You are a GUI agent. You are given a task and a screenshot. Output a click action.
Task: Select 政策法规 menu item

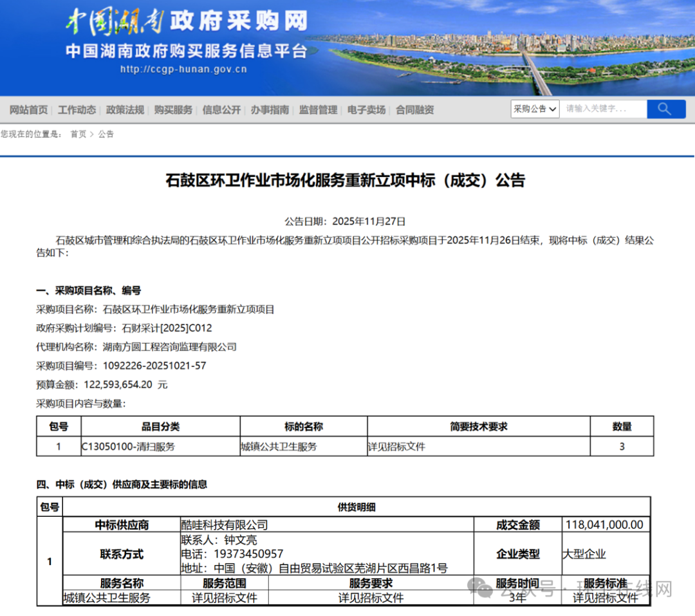125,110
